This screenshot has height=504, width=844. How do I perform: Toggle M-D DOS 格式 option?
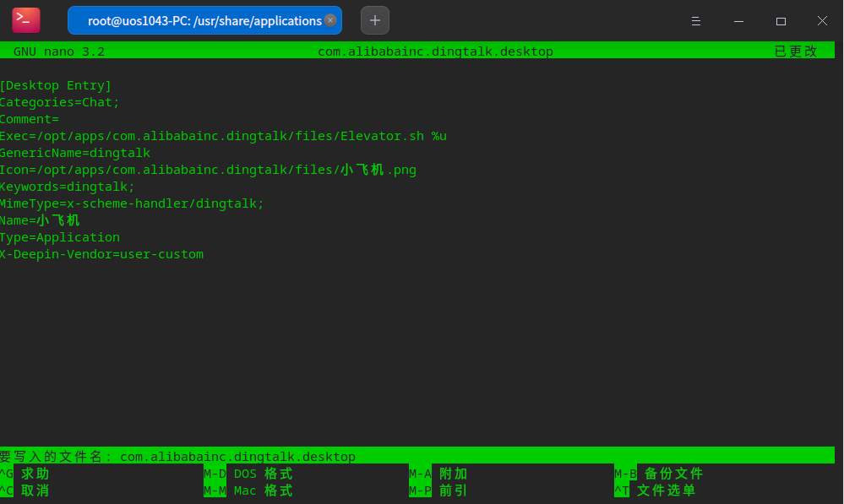tap(248, 474)
